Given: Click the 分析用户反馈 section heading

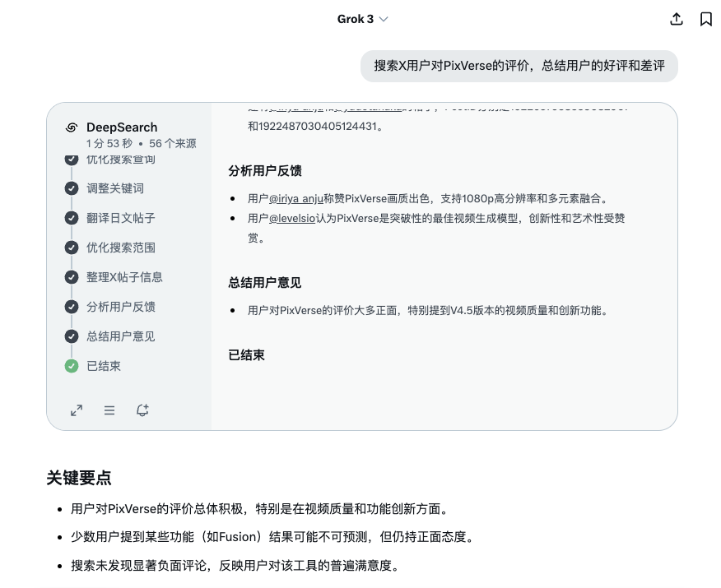Looking at the screenshot, I should tap(265, 171).
